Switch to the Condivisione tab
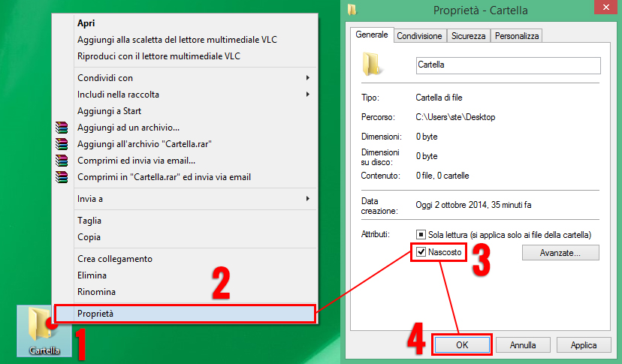 pyautogui.click(x=419, y=36)
